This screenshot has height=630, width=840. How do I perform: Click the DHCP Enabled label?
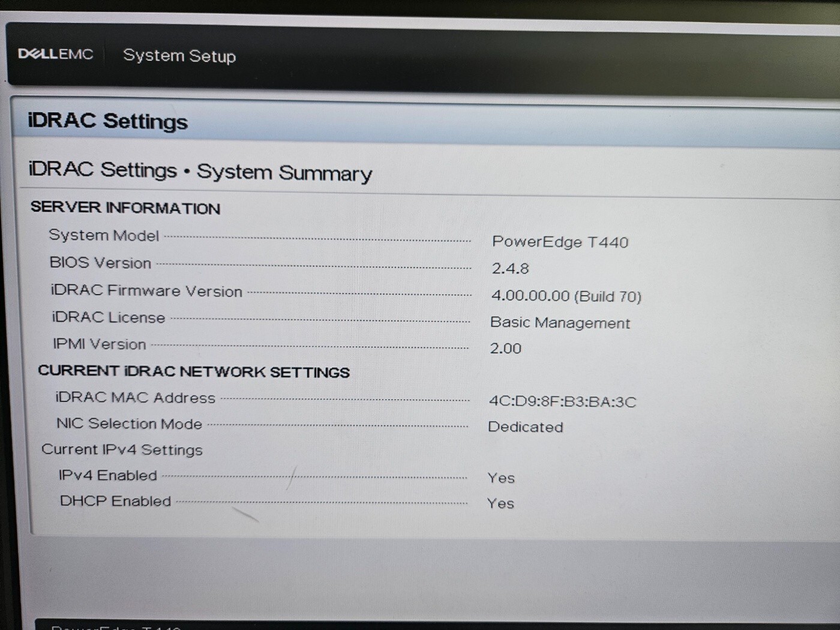(116, 501)
